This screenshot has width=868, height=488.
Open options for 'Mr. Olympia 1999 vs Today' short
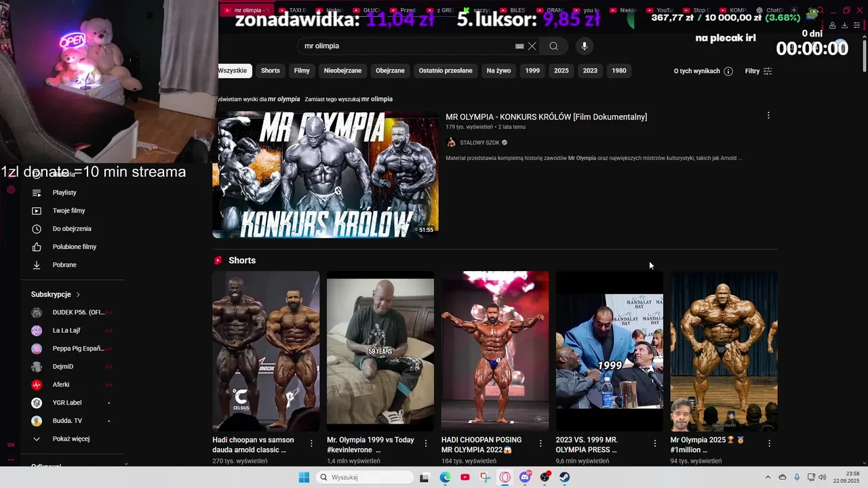426,443
